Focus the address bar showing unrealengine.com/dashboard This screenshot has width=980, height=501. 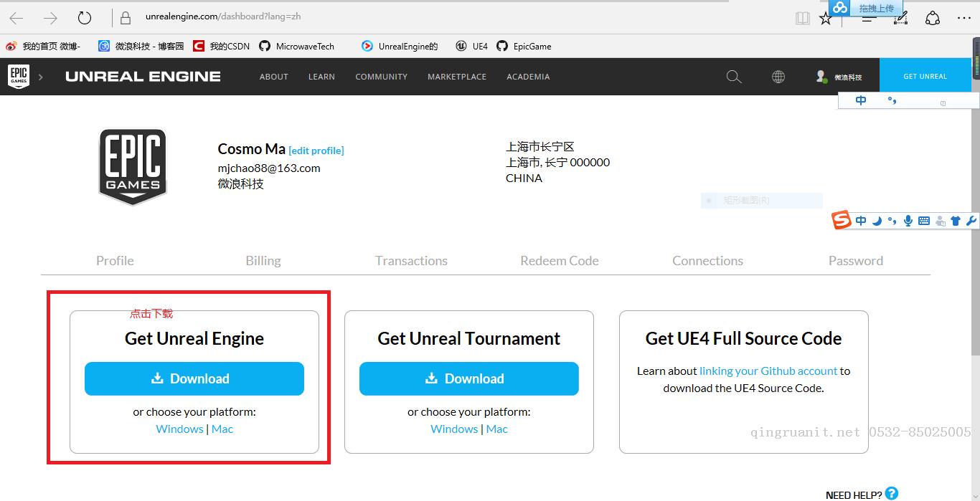pyautogui.click(x=223, y=16)
